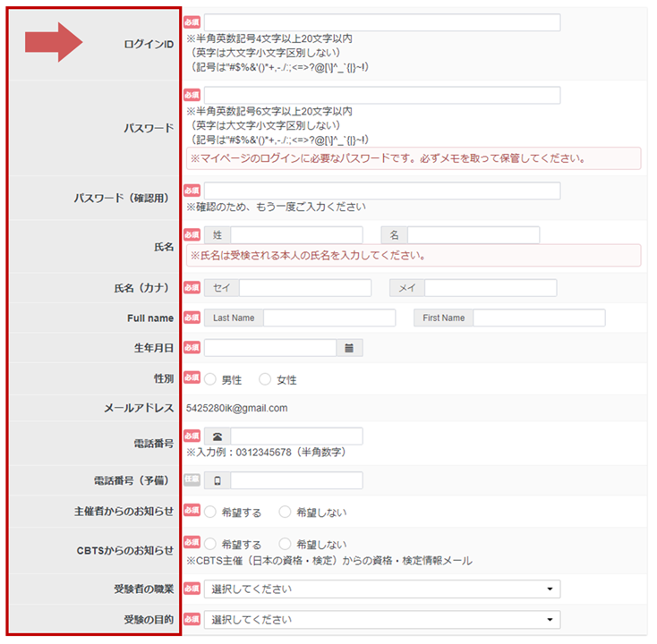Click the mobile phone icon beside 電話番号（予備）
This screenshot has width=657, height=644.
[218, 480]
